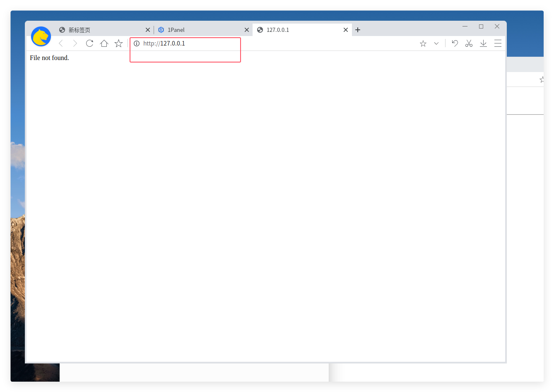
Task: Go back using the back arrow
Action: point(61,43)
